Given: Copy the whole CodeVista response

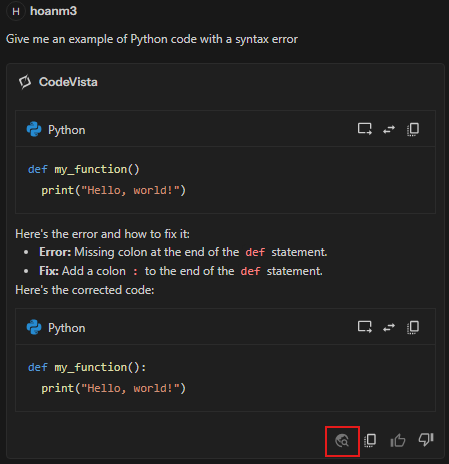Looking at the screenshot, I should point(370,440).
